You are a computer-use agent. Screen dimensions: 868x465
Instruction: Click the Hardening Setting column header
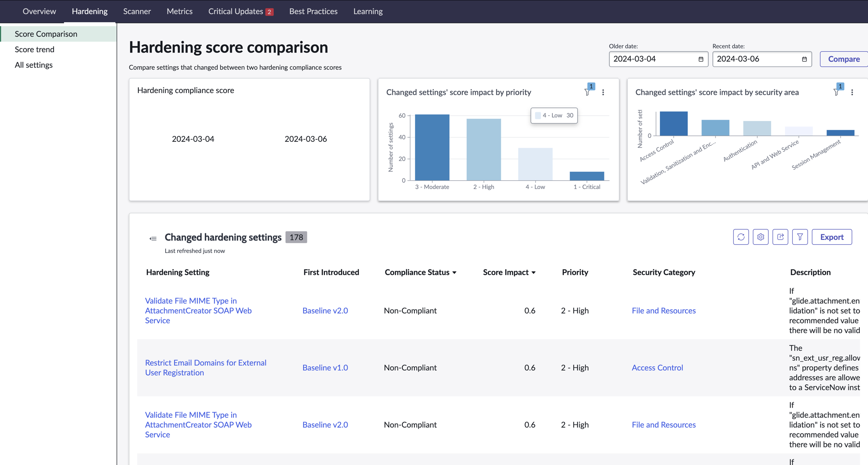(x=178, y=272)
